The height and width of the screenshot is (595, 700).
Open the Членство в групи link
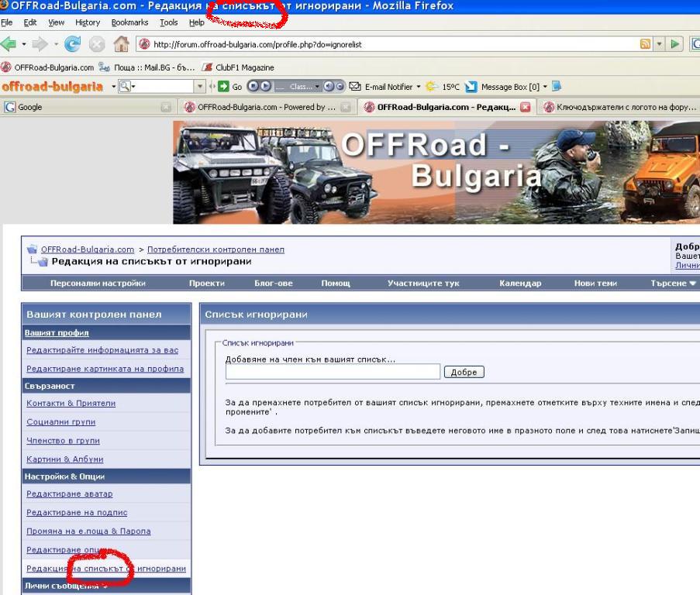63,441
